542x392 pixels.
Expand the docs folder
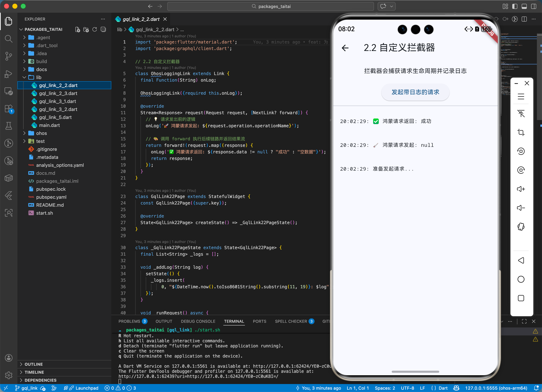41,69
